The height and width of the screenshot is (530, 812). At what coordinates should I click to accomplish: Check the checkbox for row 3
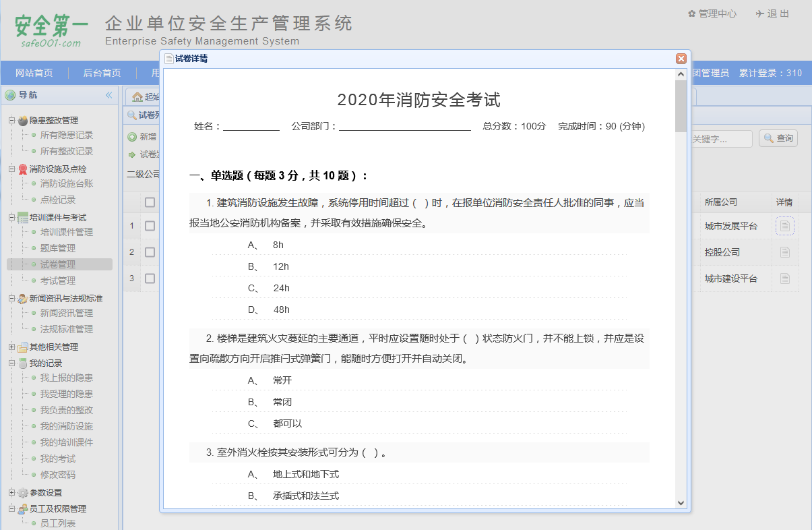tap(150, 278)
